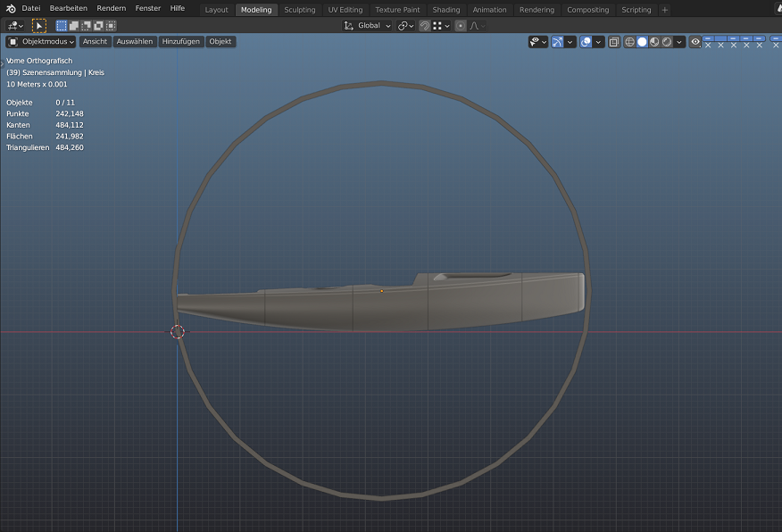This screenshot has width=782, height=532.
Task: Add a new workspace tab with plus
Action: (665, 10)
